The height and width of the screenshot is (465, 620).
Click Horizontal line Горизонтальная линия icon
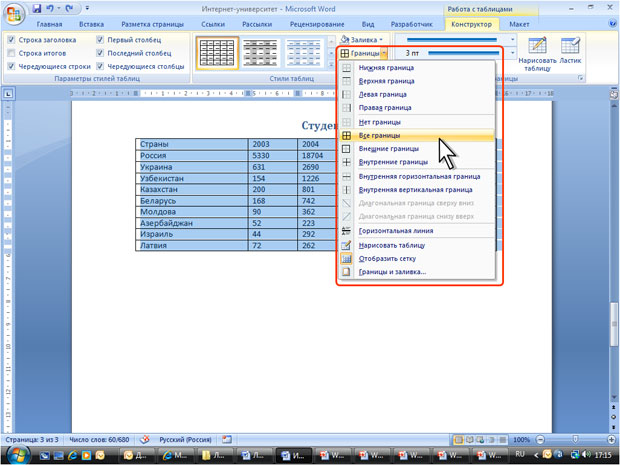click(346, 231)
